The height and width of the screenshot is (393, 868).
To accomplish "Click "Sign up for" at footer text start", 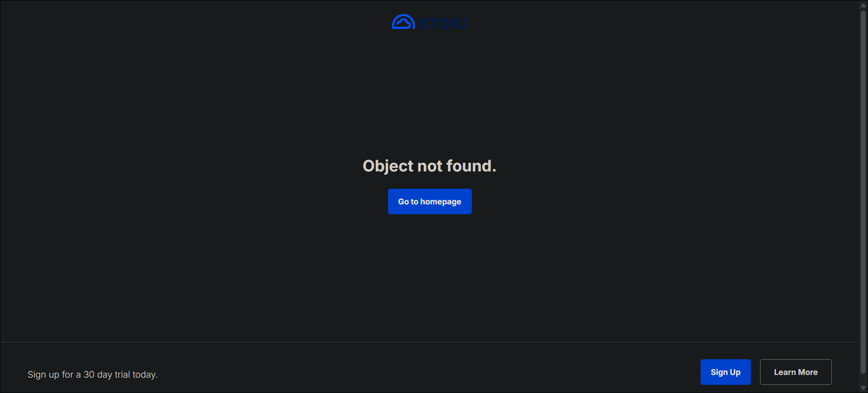I will 50,375.
